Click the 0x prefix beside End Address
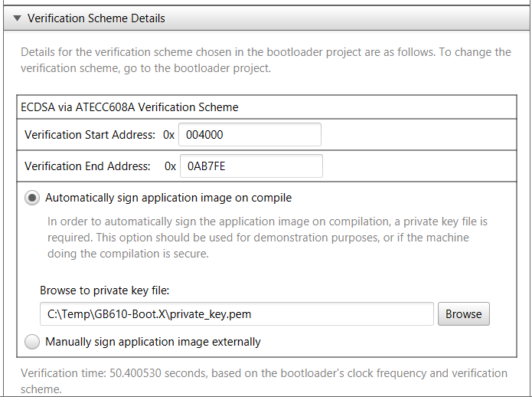Viewport: 532px width, 397px height. [170, 166]
